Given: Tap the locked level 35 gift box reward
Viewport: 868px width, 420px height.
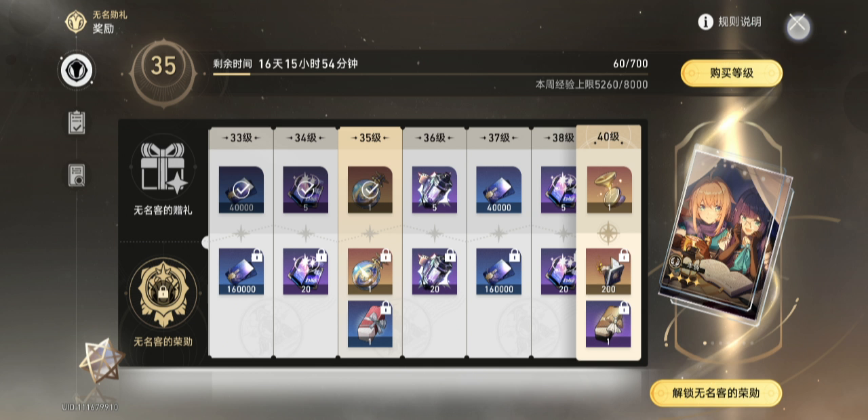Looking at the screenshot, I should [x=370, y=324].
